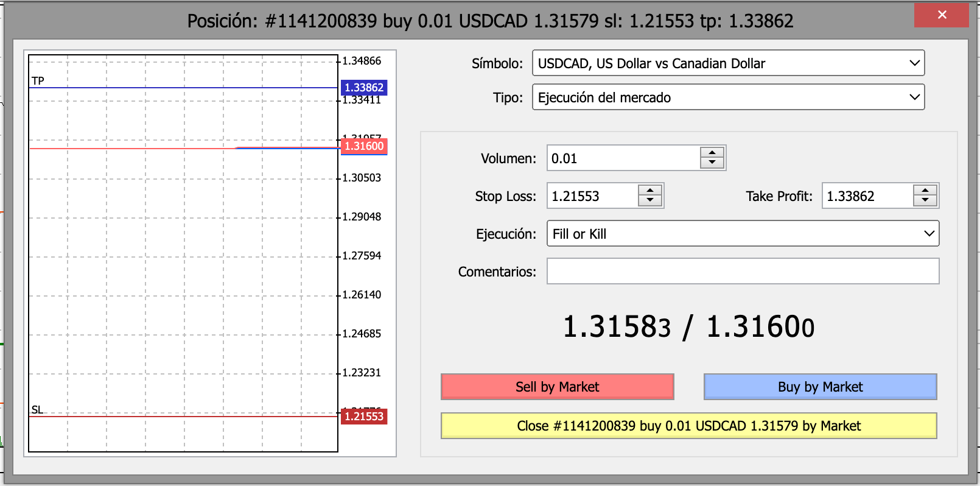Close the position dialog with the X button

[941, 15]
